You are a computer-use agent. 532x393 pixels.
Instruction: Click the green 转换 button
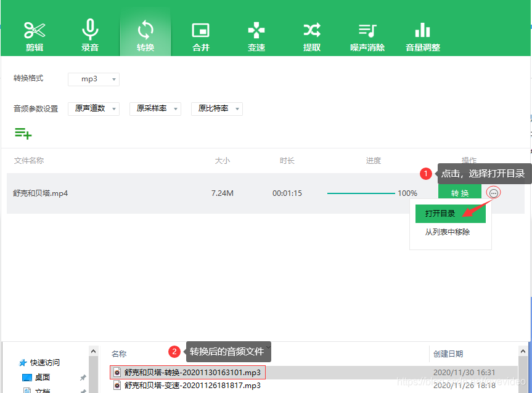tap(460, 193)
